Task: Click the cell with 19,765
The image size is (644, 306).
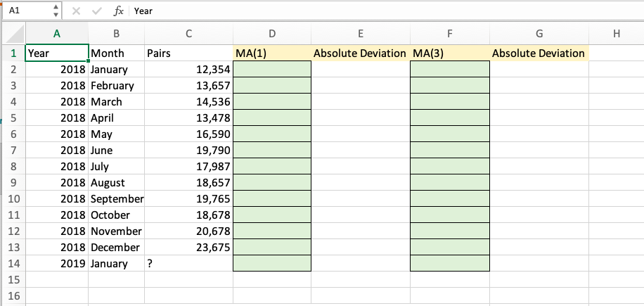Action: click(188, 199)
